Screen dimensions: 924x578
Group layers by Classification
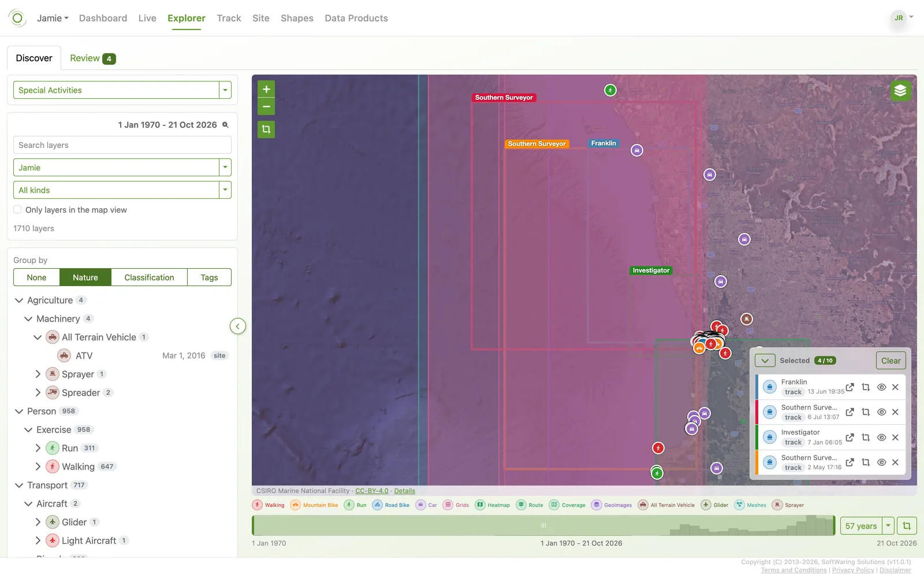coord(149,277)
